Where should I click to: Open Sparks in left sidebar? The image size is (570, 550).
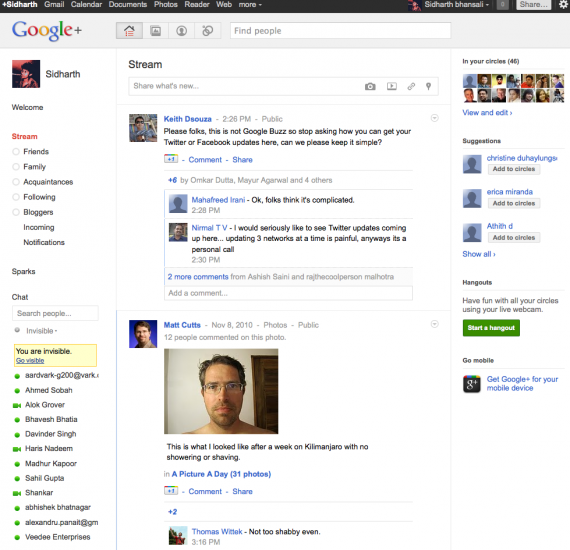pos(23,272)
